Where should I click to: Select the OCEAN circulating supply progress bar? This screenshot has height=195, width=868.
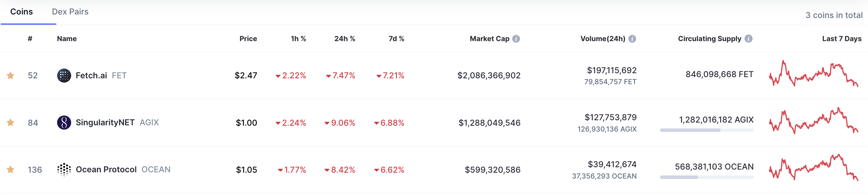point(707,177)
